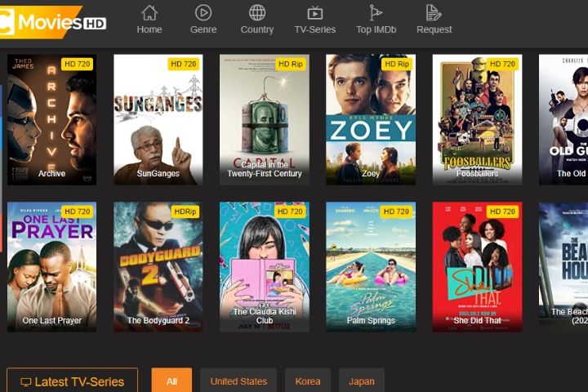Click HD 720 badge on Claudia Kishi Club
588x392 pixels.
290,212
